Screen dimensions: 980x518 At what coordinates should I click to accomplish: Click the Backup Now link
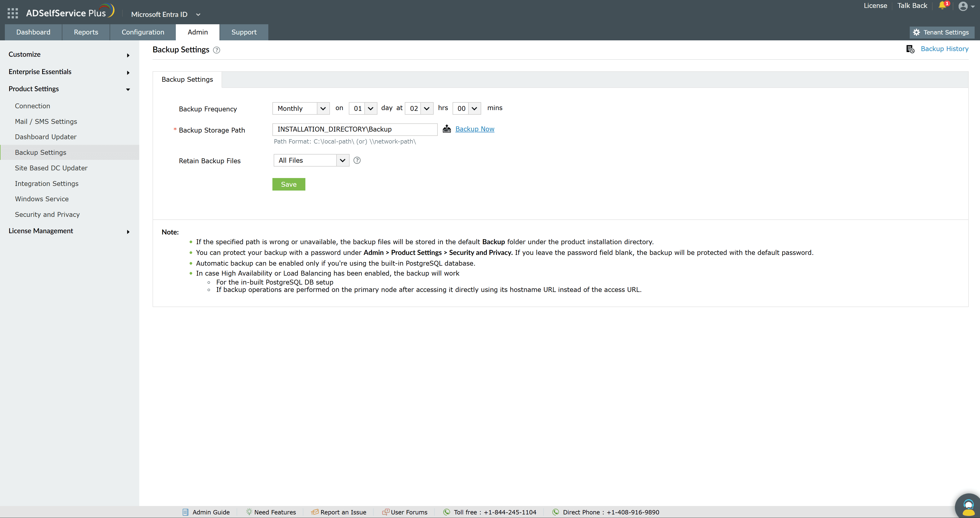tap(475, 129)
